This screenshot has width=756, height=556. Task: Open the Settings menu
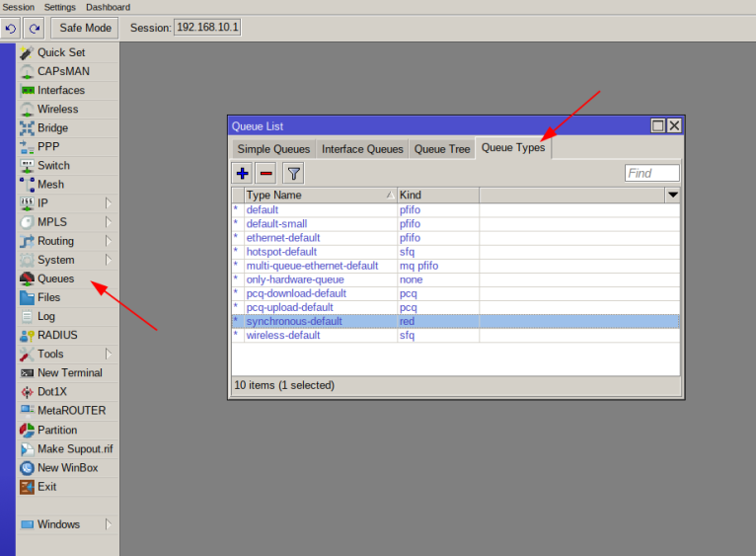click(x=59, y=7)
